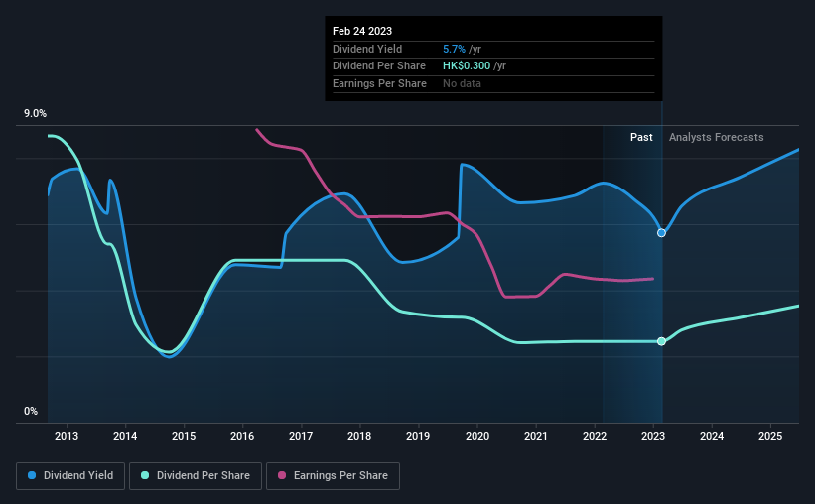
Task: Toggle the Dividend Yield legend button
Action: tap(70, 476)
